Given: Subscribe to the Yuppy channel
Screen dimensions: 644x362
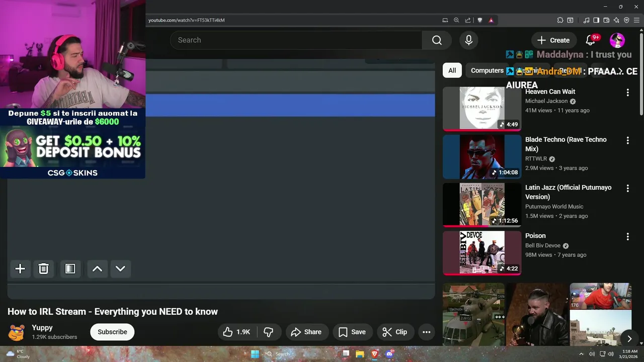Looking at the screenshot, I should (x=112, y=332).
